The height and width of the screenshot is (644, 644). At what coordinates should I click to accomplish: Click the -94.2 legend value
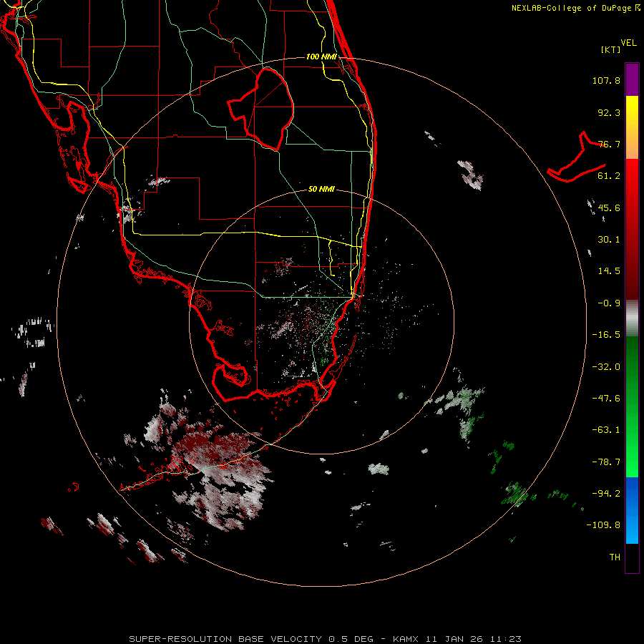(x=606, y=494)
